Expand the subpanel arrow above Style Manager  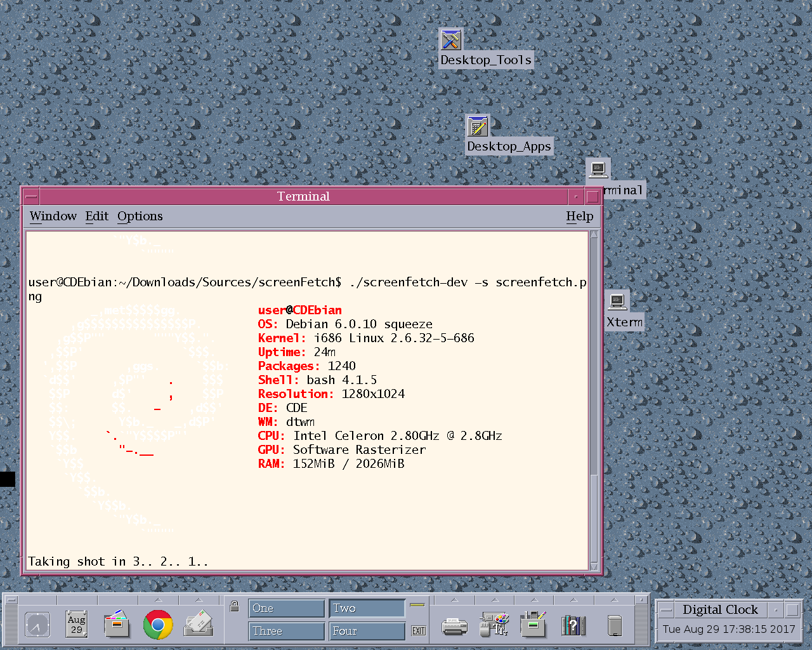[494, 600]
